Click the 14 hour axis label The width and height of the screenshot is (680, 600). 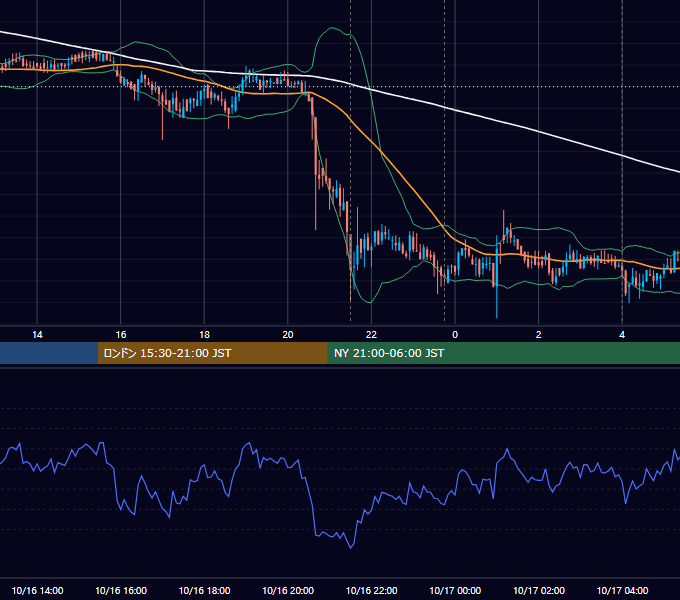[37, 335]
